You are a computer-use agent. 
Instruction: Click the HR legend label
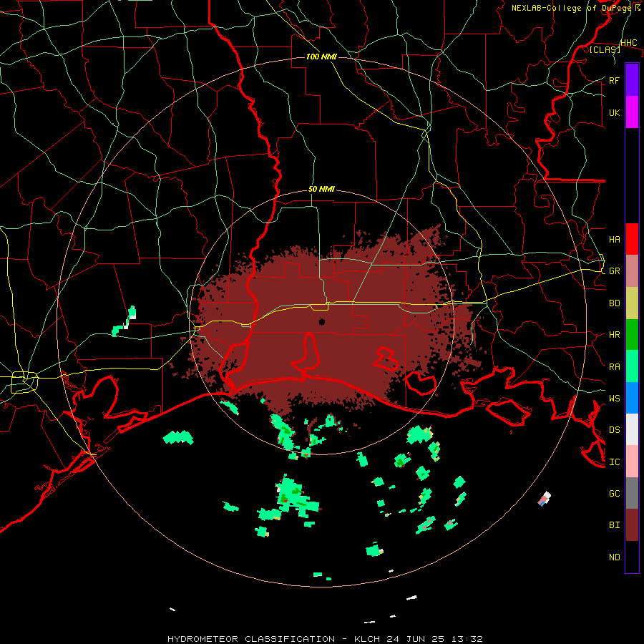(615, 335)
